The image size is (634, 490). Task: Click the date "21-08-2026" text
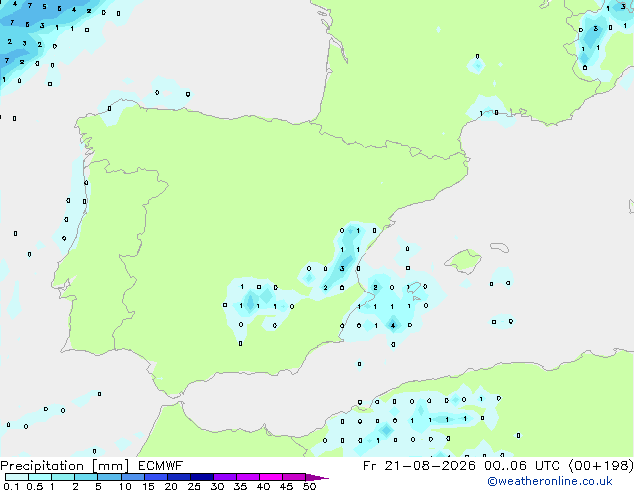pos(430,466)
